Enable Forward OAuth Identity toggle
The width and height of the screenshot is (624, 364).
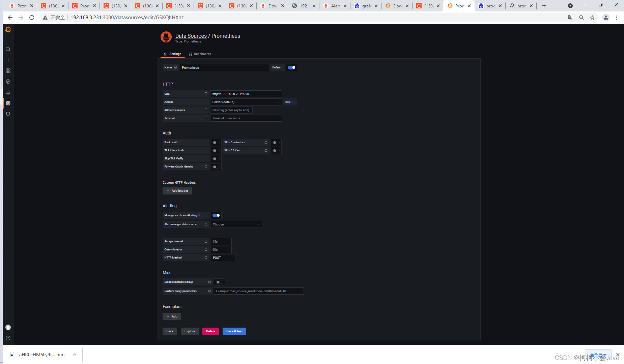[216, 167]
